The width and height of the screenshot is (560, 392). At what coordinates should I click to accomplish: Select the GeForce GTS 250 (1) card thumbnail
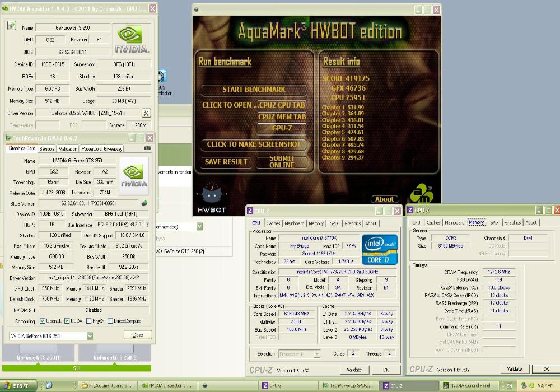click(x=38, y=353)
